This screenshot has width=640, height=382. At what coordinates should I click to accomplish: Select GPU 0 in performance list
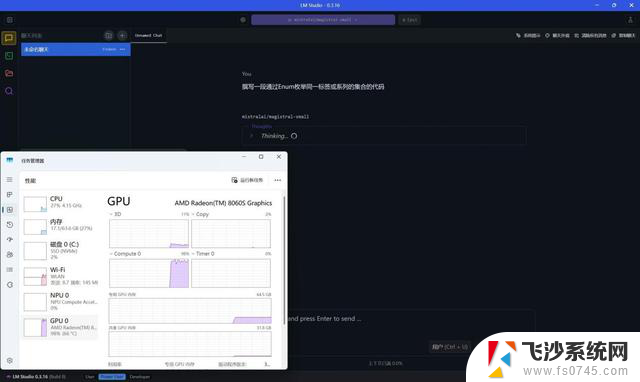(60, 327)
